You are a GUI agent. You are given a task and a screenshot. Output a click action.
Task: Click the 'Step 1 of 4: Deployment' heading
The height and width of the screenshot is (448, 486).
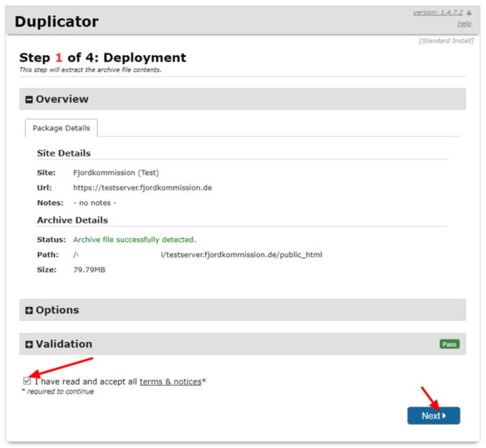point(103,58)
